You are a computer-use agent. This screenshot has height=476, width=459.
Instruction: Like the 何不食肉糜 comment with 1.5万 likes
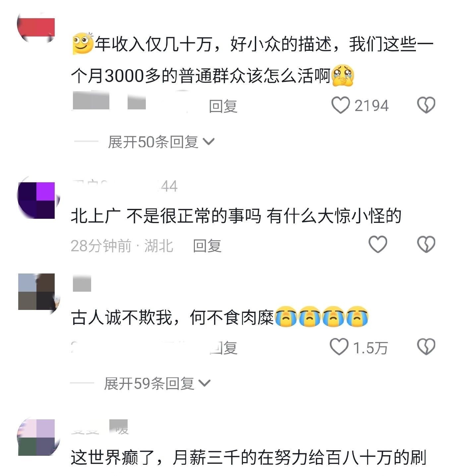pos(339,347)
